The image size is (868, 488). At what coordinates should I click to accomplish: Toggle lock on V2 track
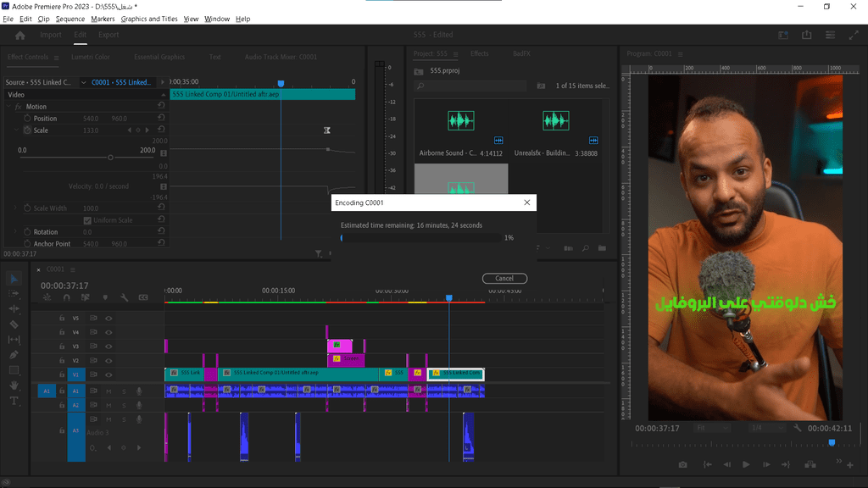point(62,360)
